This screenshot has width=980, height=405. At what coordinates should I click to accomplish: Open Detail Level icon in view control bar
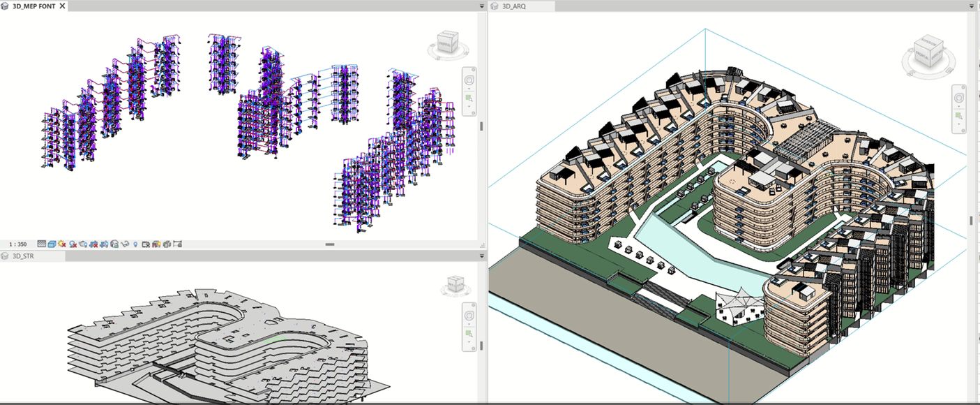click(41, 244)
